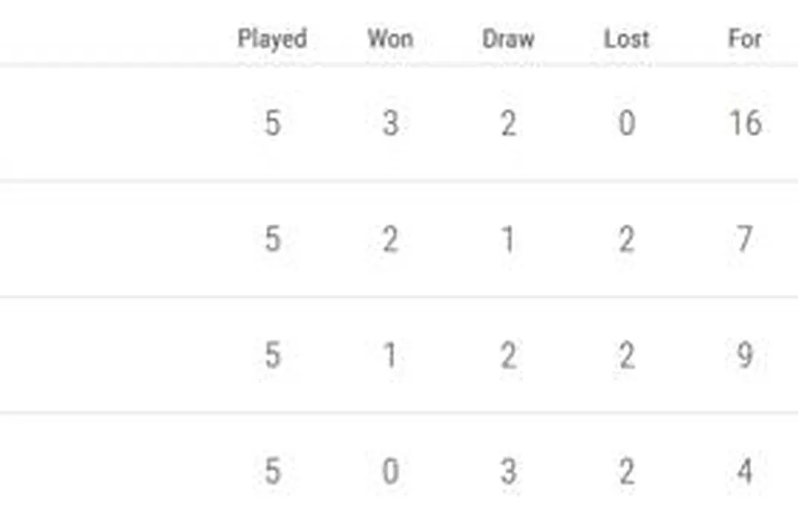
Task: Select the For value 7 in second row
Action: click(x=744, y=239)
